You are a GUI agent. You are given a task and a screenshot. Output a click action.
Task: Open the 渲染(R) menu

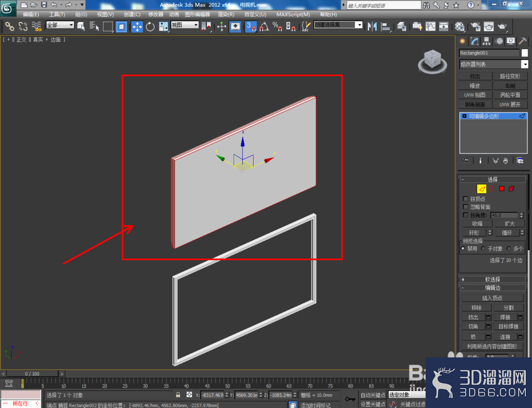(x=226, y=14)
